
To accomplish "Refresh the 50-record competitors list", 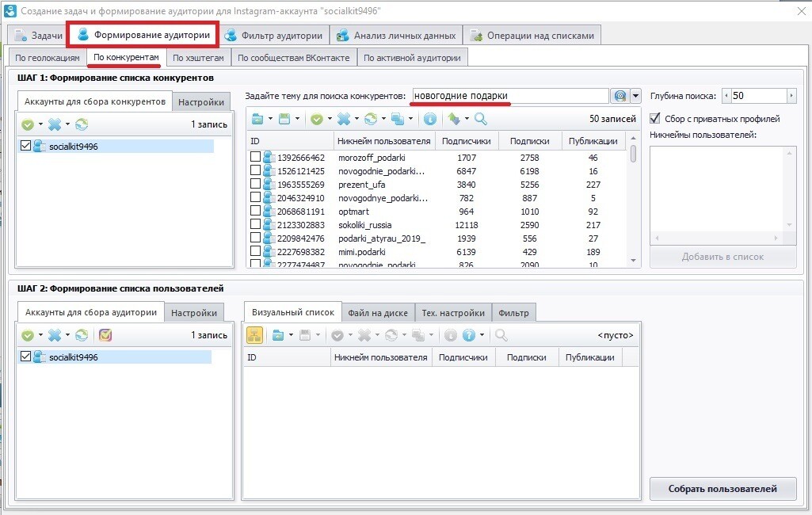I will pos(370,119).
